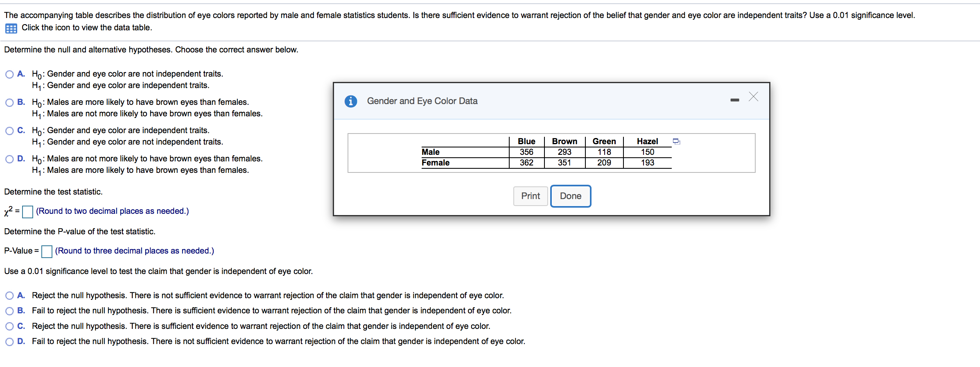Click the Female Hazel cell 193
Viewport: 980px width, 367px height.
pos(648,163)
